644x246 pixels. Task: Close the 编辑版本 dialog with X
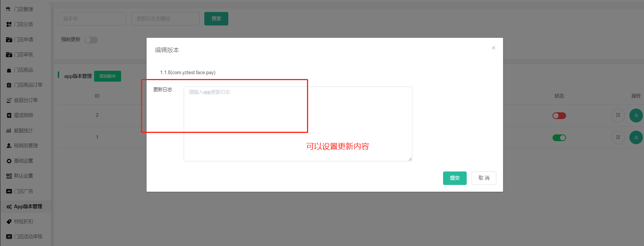pos(493,48)
